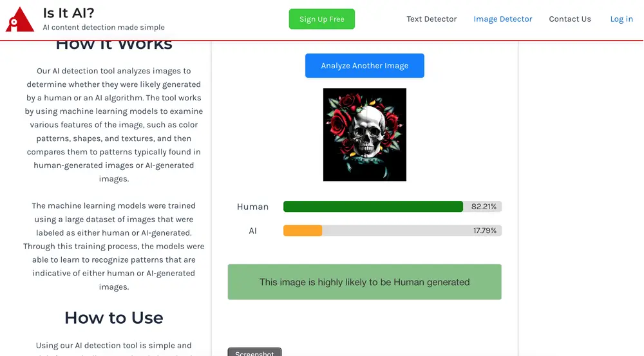Click the Sign Up Free button
Screen dimensions: 644x356
321,19
